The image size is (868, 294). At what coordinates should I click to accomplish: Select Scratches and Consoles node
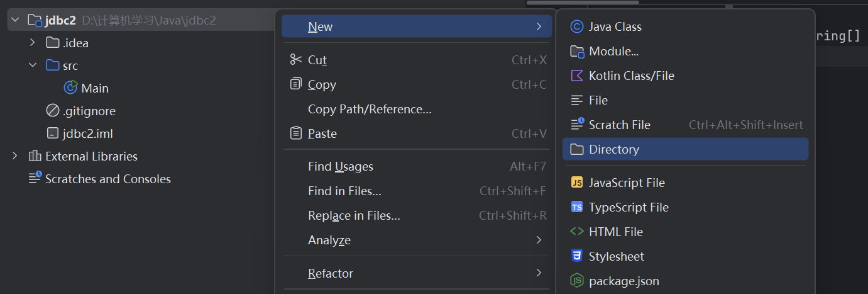click(x=108, y=179)
